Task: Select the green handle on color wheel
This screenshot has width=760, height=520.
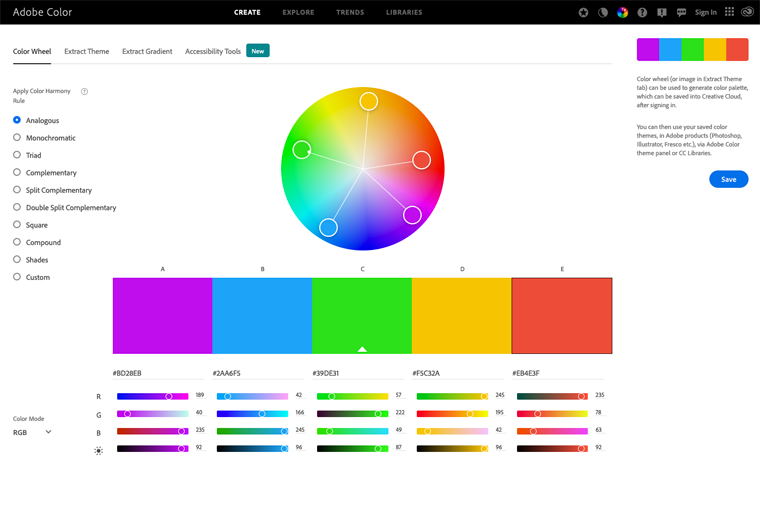Action: (302, 150)
